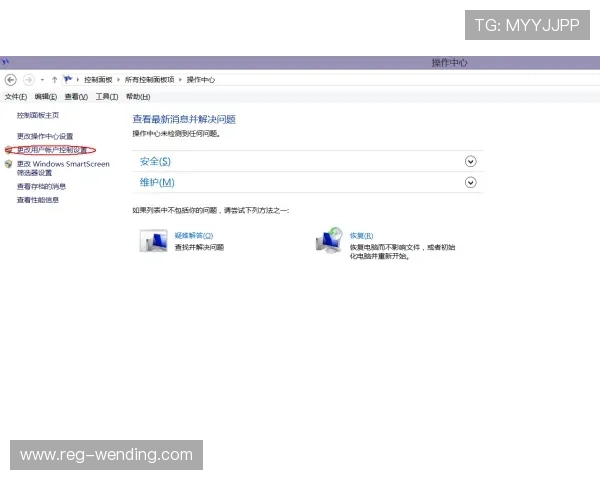
Task: Click the breadcrumb arrow after 控制面板
Action: (118, 80)
